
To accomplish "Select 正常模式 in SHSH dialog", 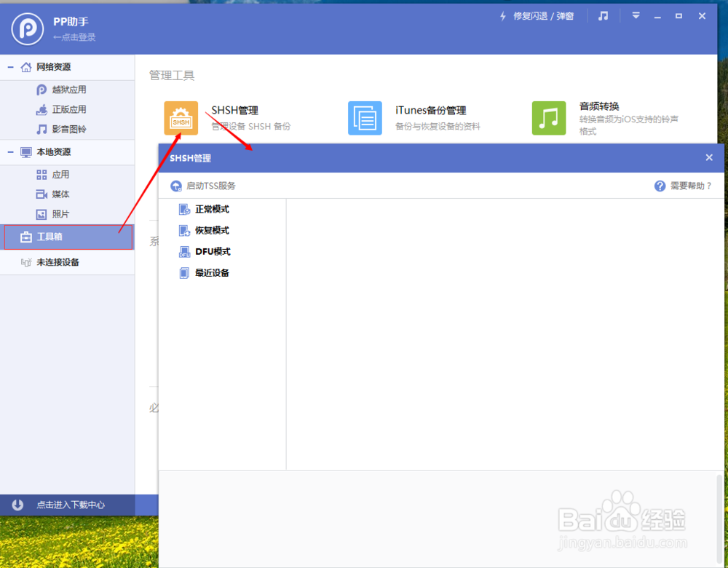I will (x=212, y=210).
